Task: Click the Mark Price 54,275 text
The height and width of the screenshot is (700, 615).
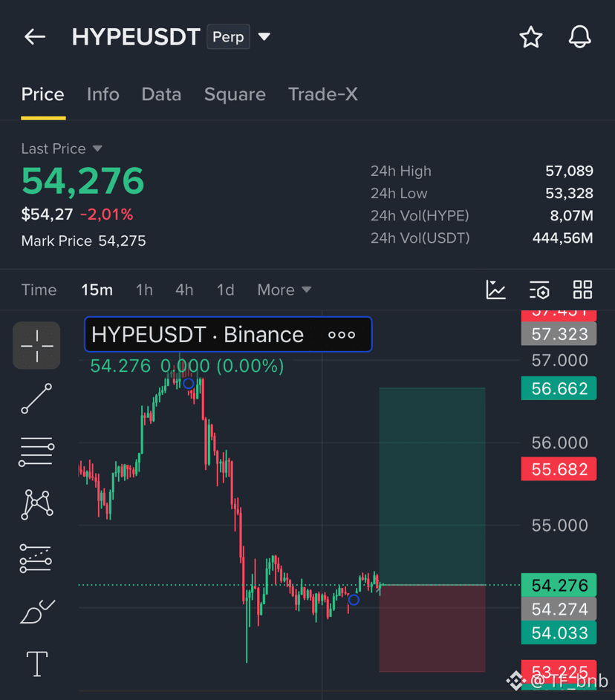Action: coord(83,241)
